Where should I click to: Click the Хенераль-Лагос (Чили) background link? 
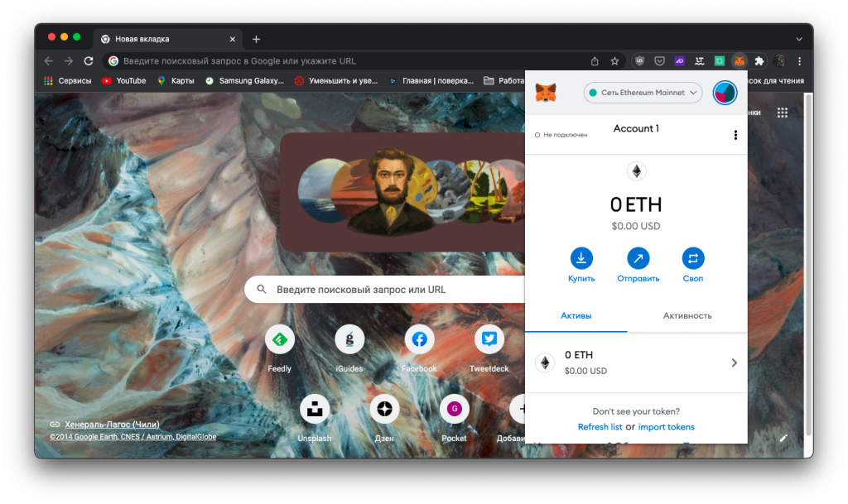pos(112,425)
